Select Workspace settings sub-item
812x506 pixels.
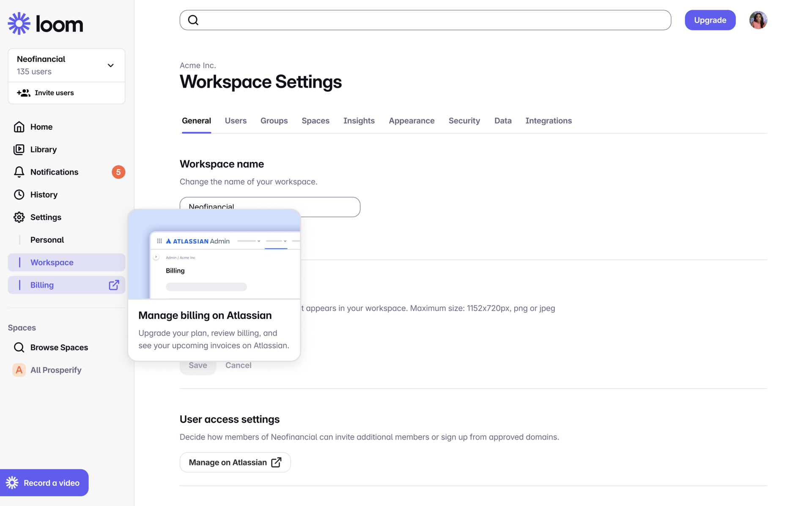click(x=66, y=262)
